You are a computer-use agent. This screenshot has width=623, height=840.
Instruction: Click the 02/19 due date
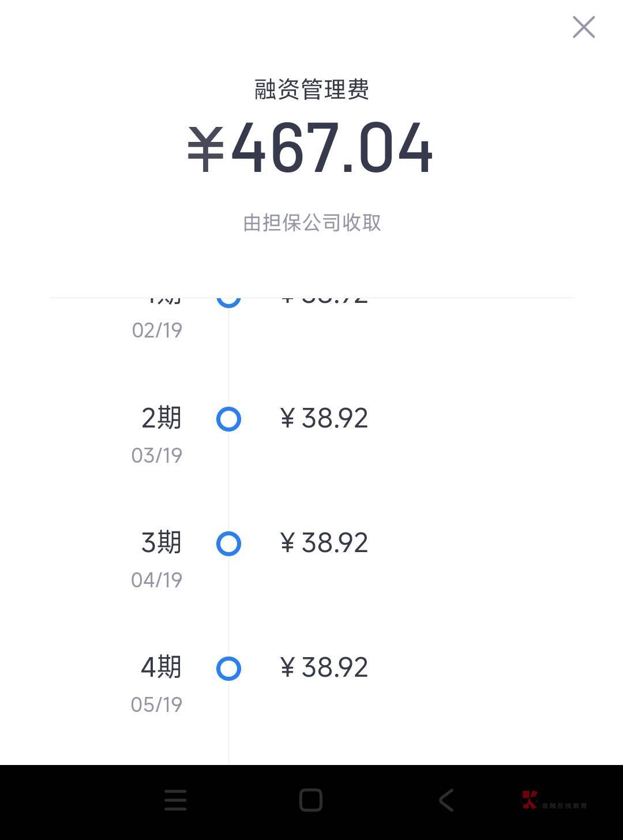[157, 330]
